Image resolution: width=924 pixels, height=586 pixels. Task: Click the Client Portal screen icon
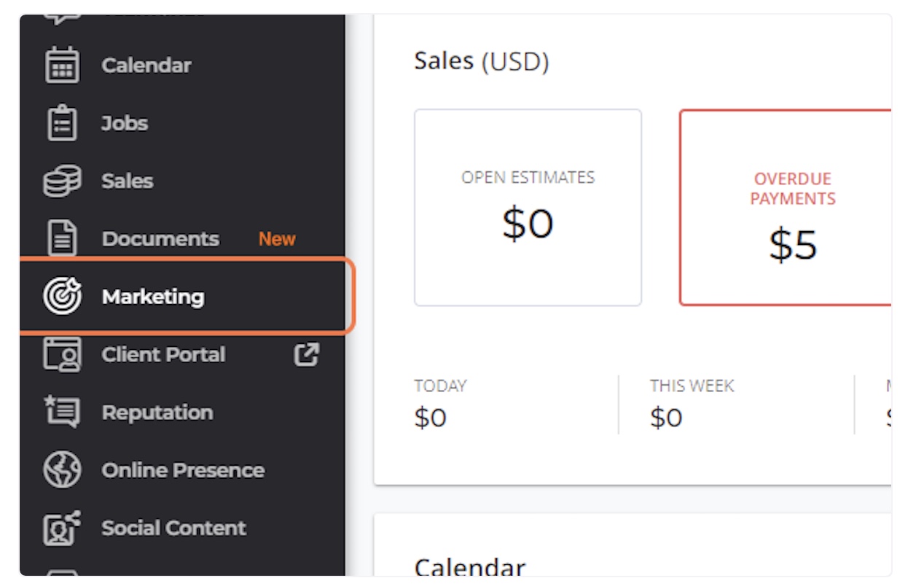coord(63,355)
